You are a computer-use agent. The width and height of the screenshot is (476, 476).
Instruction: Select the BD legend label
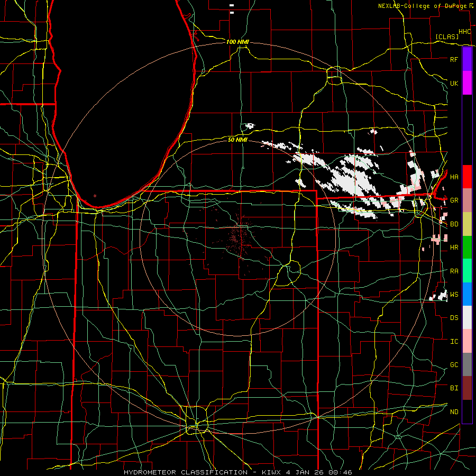point(454,224)
